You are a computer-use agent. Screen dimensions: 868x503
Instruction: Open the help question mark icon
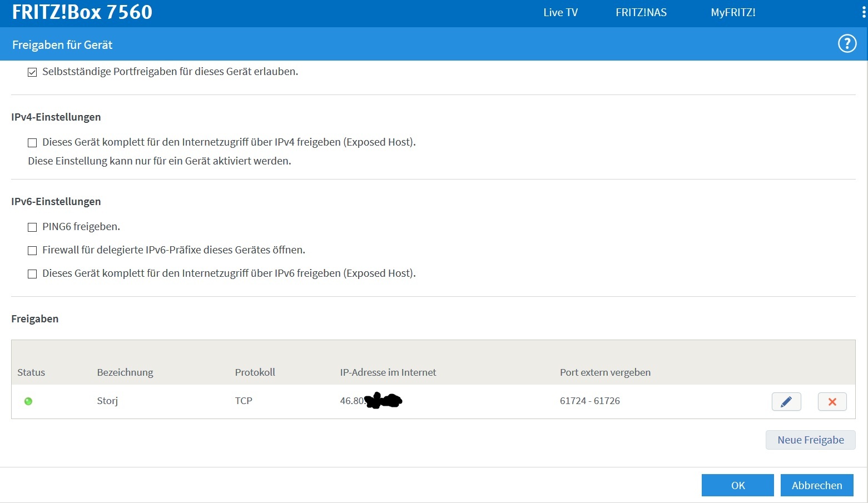(x=847, y=43)
